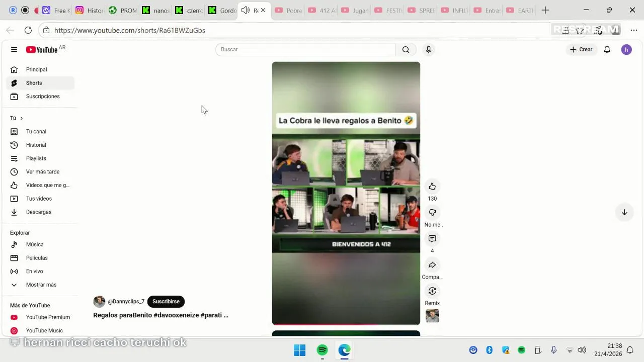Open the account avatar menu
The image size is (644, 362).
(x=626, y=49)
